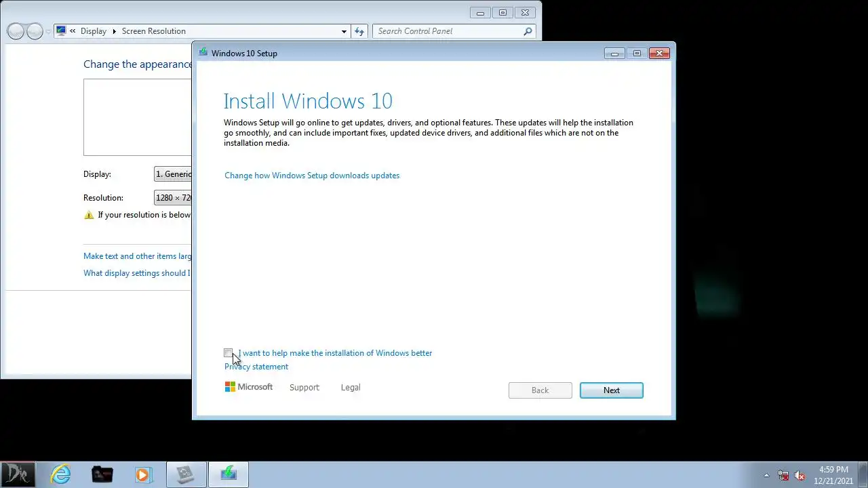Click the monitor preview box in Screen Resolution
This screenshot has height=488, width=868.
(138, 117)
